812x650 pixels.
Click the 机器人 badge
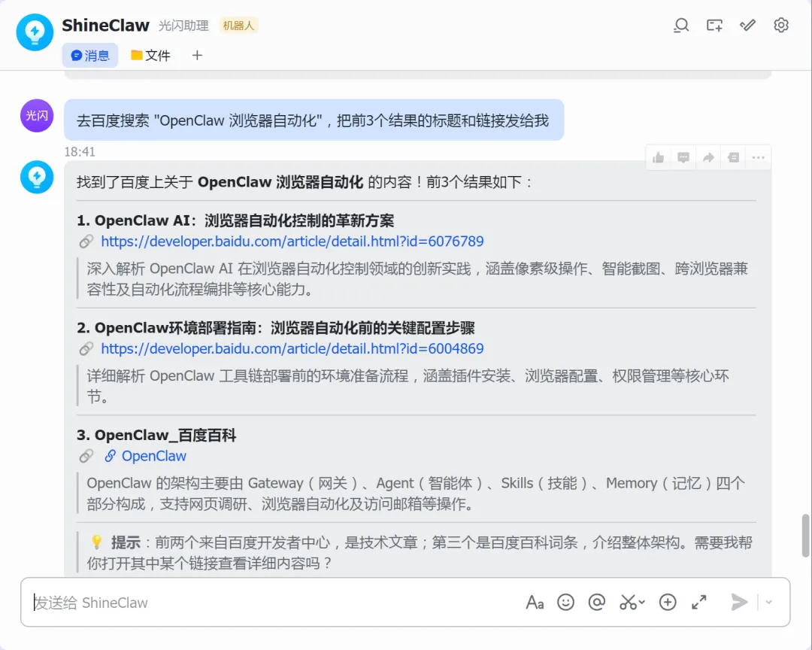click(239, 26)
